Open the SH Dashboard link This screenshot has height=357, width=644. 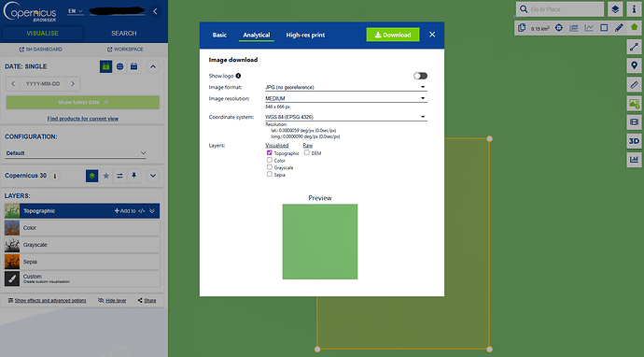(41, 50)
